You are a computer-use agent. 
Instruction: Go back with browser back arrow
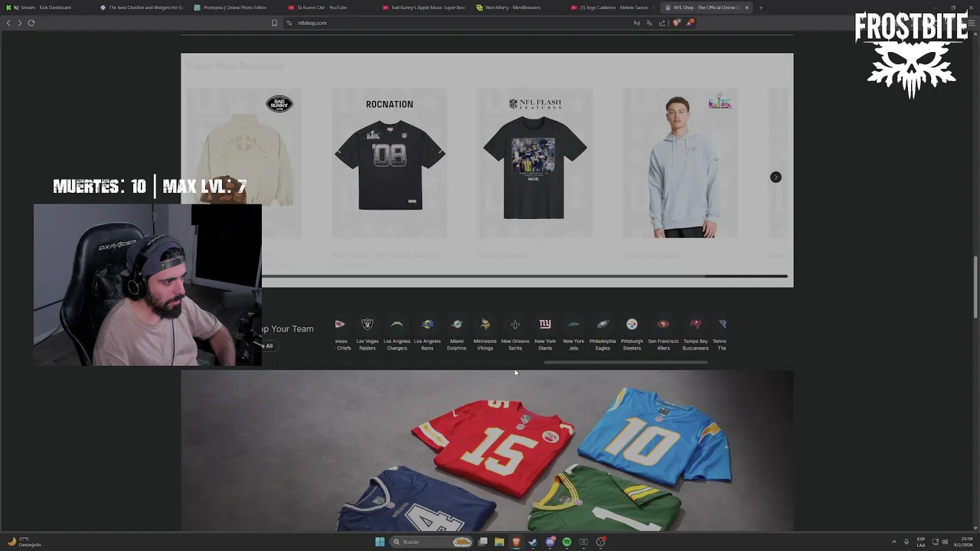pyautogui.click(x=8, y=23)
